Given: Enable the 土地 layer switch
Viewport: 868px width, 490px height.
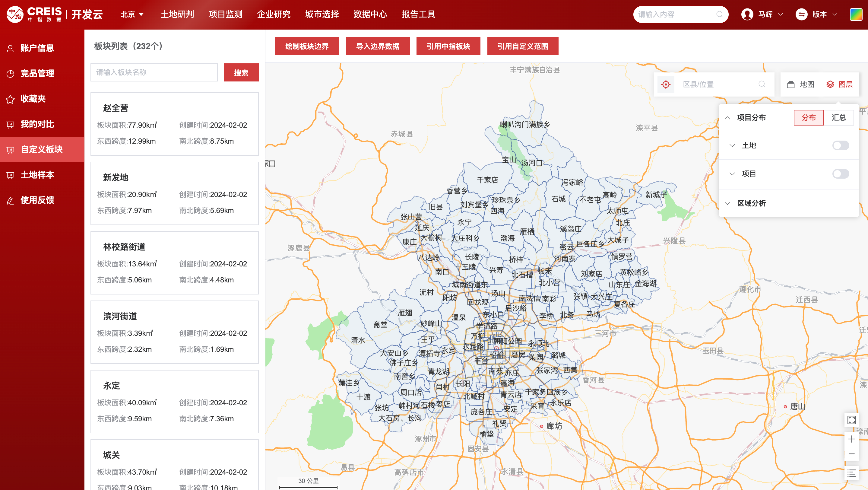Looking at the screenshot, I should click(x=840, y=145).
